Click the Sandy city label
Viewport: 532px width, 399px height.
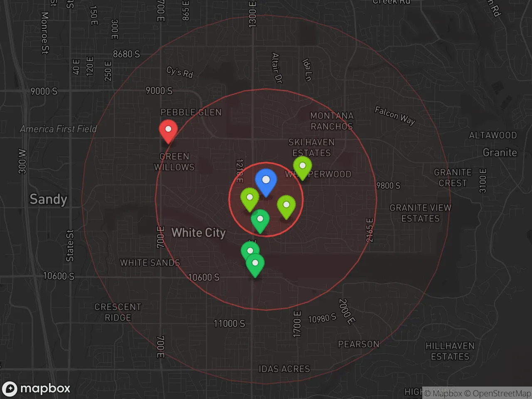pos(48,199)
